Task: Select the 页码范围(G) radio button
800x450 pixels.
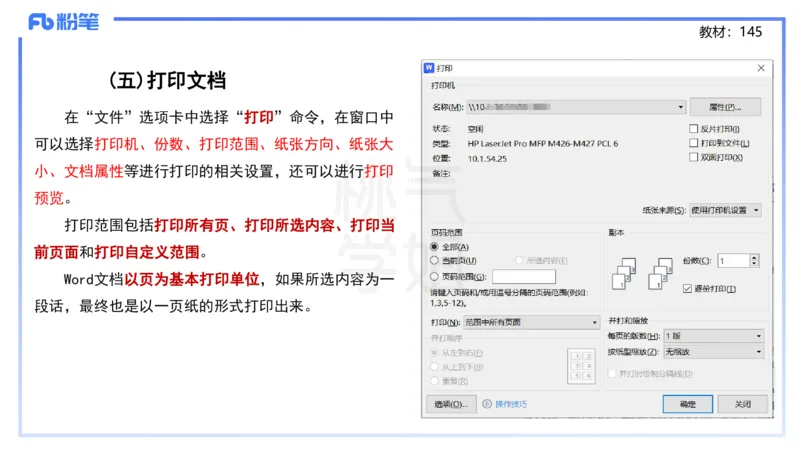Action: [x=434, y=277]
